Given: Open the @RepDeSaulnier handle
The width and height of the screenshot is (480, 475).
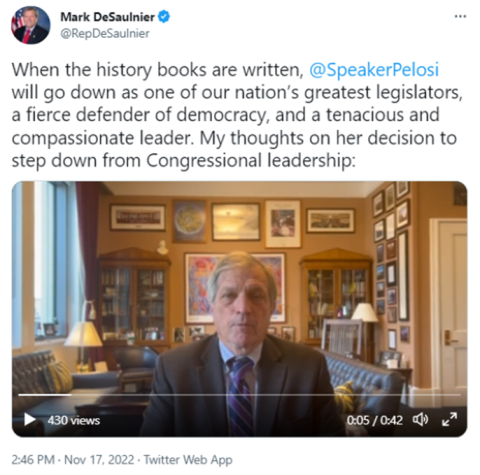Looking at the screenshot, I should coord(105,34).
